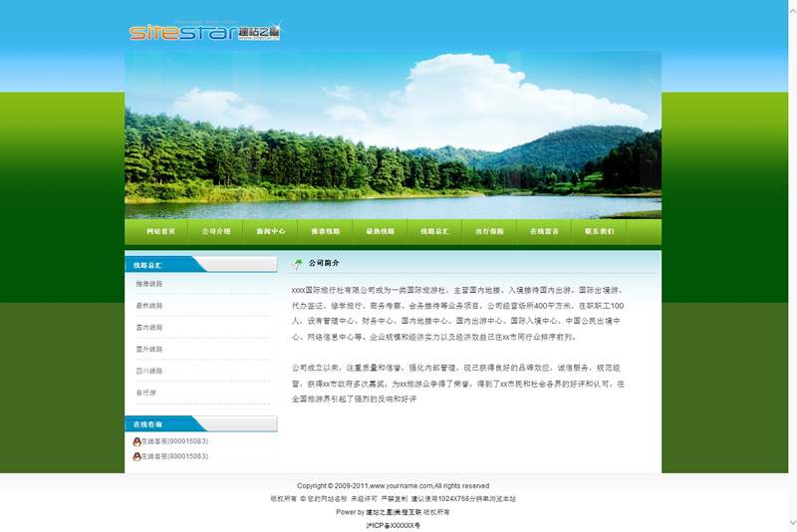This screenshot has height=532, width=797.
Task: Click the SiteStar logo in the header
Action: coord(204,31)
